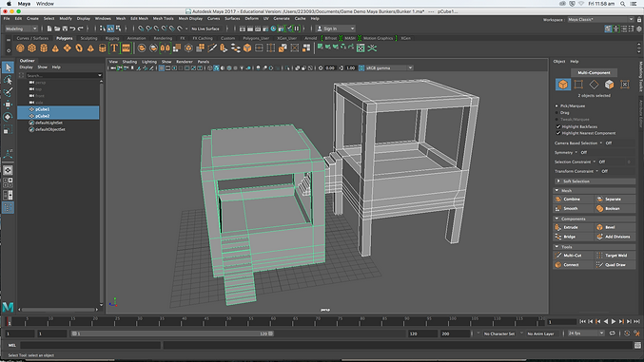Click the Target Weld tool
644x362 pixels.
615,256
